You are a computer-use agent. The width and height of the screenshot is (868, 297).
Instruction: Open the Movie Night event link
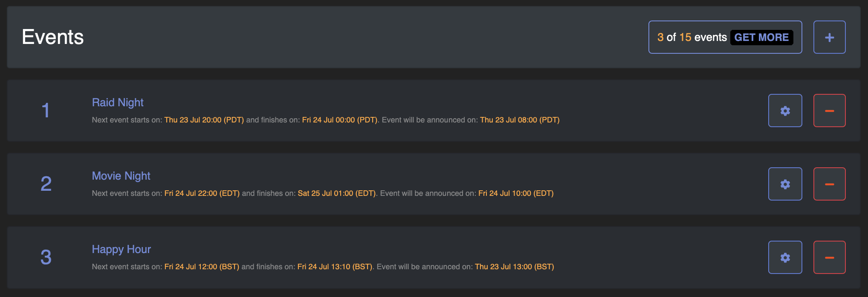[121, 176]
